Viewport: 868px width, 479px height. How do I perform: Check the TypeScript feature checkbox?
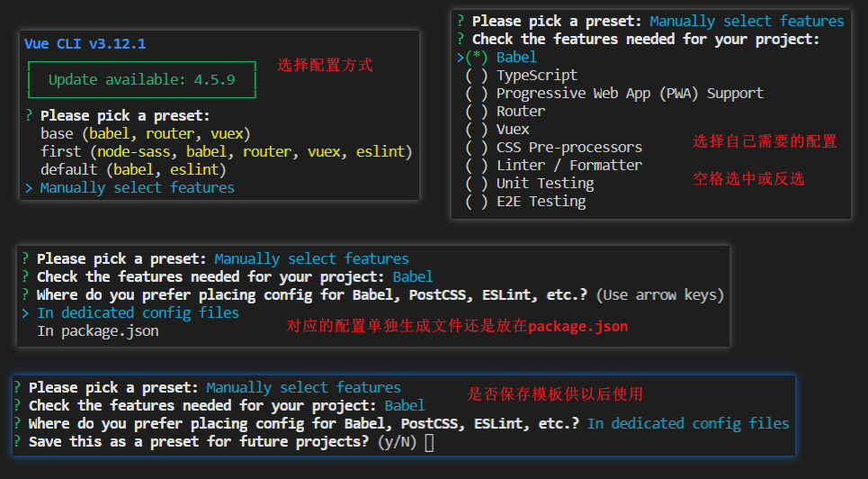point(477,76)
